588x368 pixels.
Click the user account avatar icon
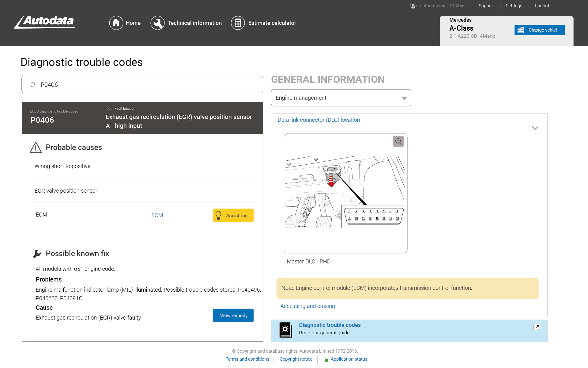(x=413, y=6)
